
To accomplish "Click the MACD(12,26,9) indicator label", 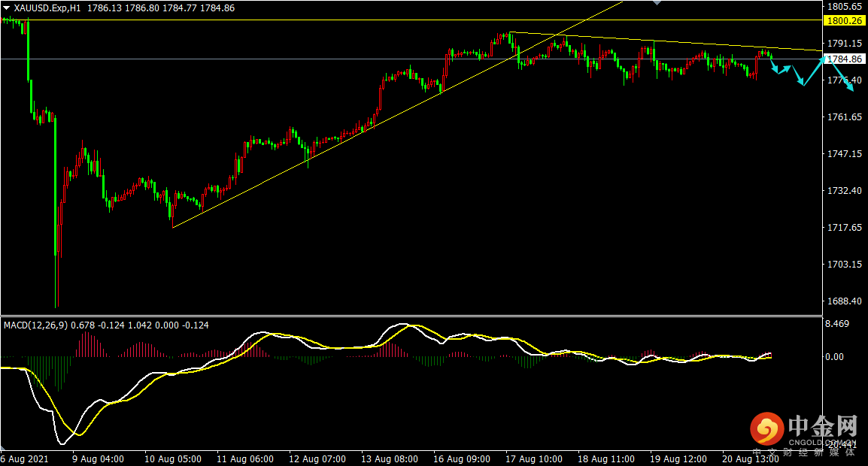I will (35, 325).
